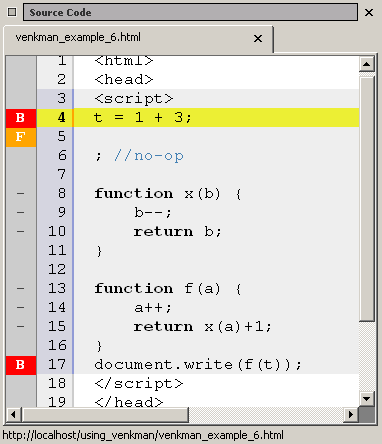Toggle the future breakpoint marker on line 5
The height and width of the screenshot is (444, 382).
click(x=21, y=137)
